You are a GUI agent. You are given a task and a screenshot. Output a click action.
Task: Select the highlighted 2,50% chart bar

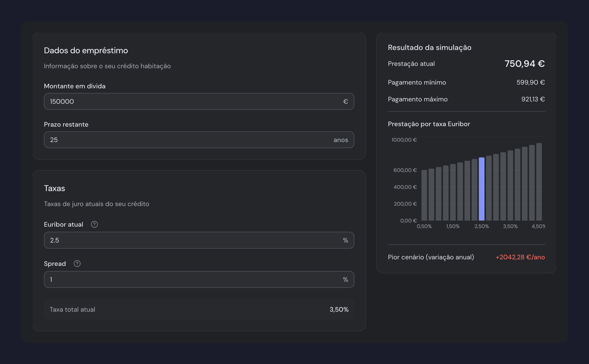(481, 189)
